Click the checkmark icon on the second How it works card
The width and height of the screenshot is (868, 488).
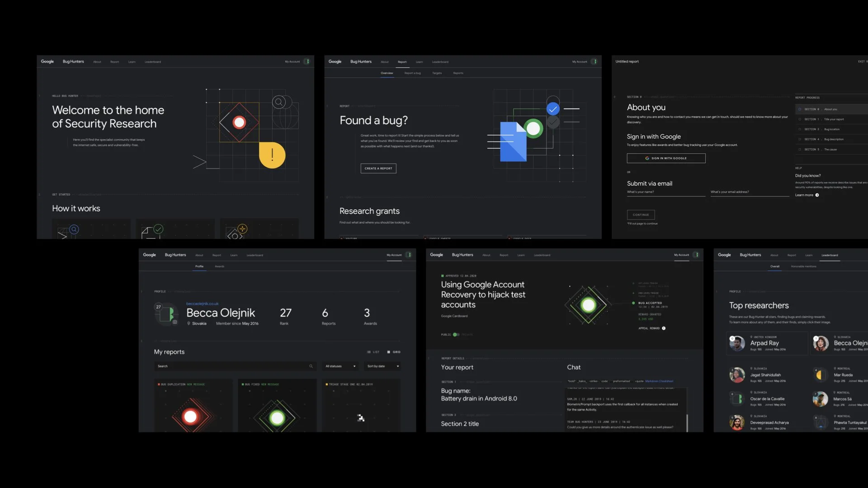pyautogui.click(x=158, y=229)
